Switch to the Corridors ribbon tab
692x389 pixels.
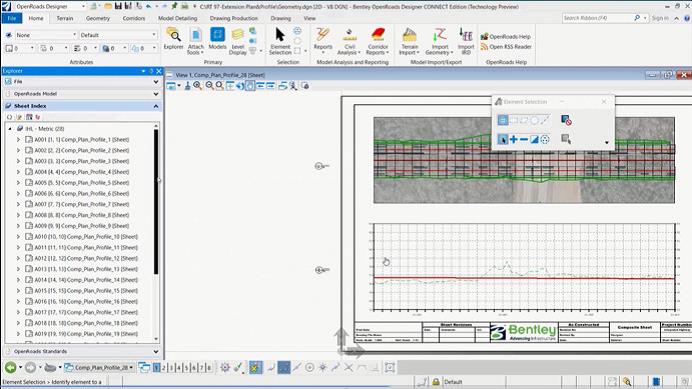pyautogui.click(x=134, y=18)
